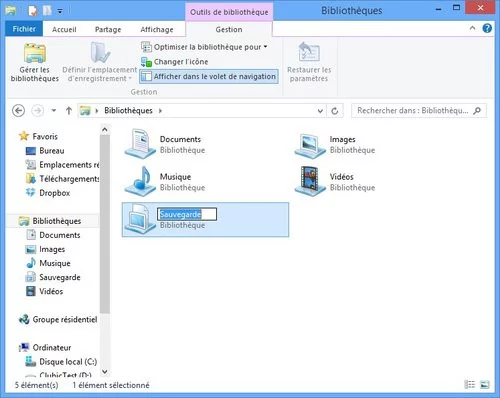Click the Sauvegarde library icon
Image resolution: width=500 pixels, height=398 pixels.
tap(140, 219)
